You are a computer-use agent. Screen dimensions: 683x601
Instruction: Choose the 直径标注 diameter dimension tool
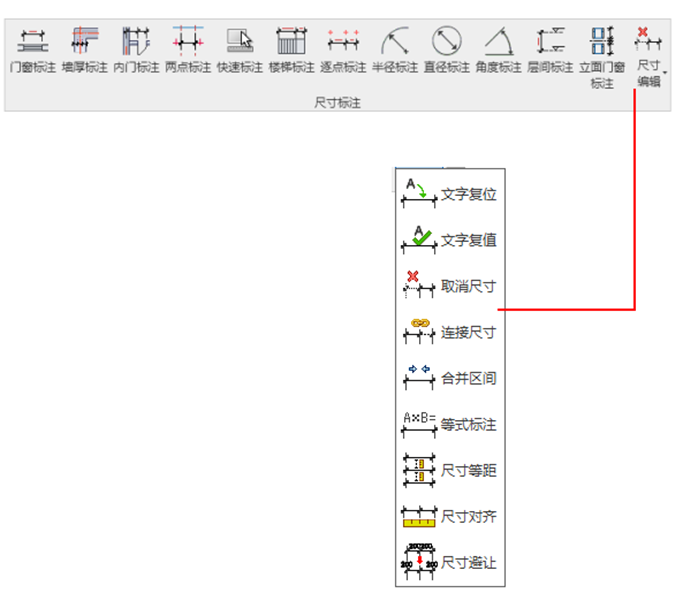(x=447, y=49)
